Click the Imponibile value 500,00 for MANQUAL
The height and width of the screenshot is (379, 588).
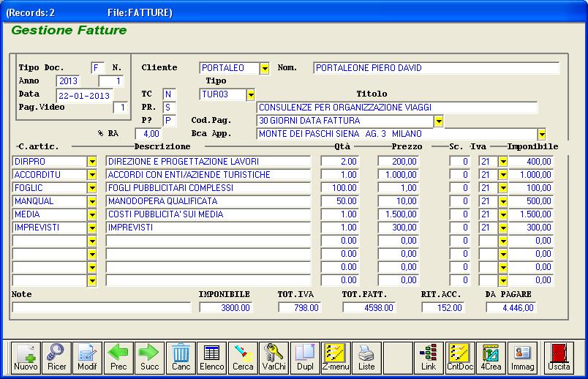(x=531, y=200)
